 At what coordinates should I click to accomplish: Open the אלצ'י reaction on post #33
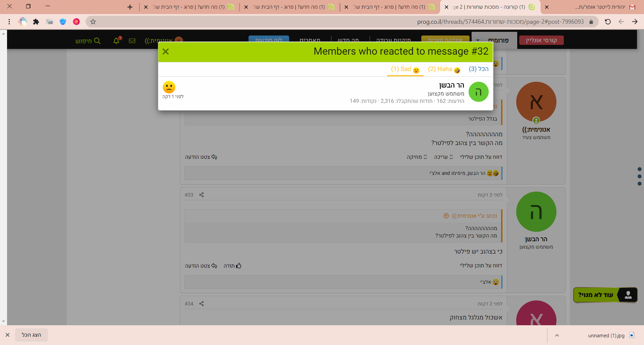(x=486, y=282)
